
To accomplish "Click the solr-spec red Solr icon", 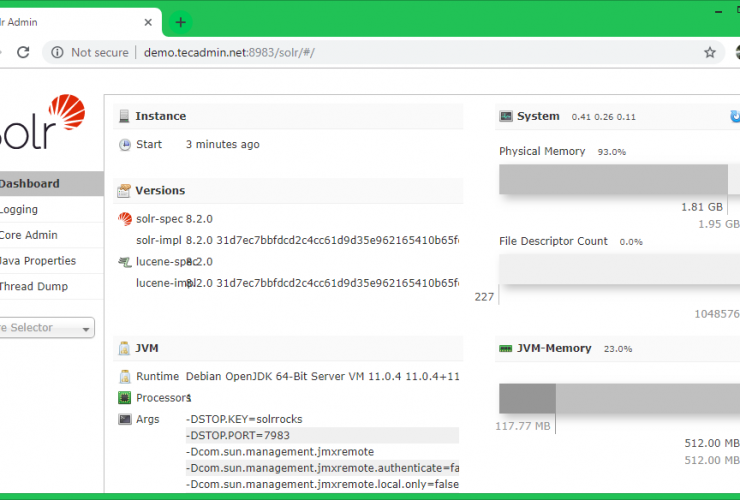I will (x=125, y=219).
